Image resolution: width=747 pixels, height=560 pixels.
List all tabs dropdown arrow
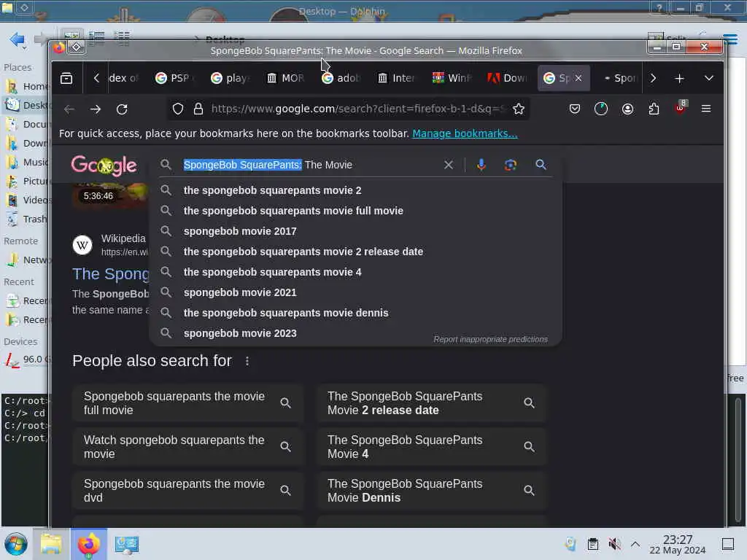(709, 78)
